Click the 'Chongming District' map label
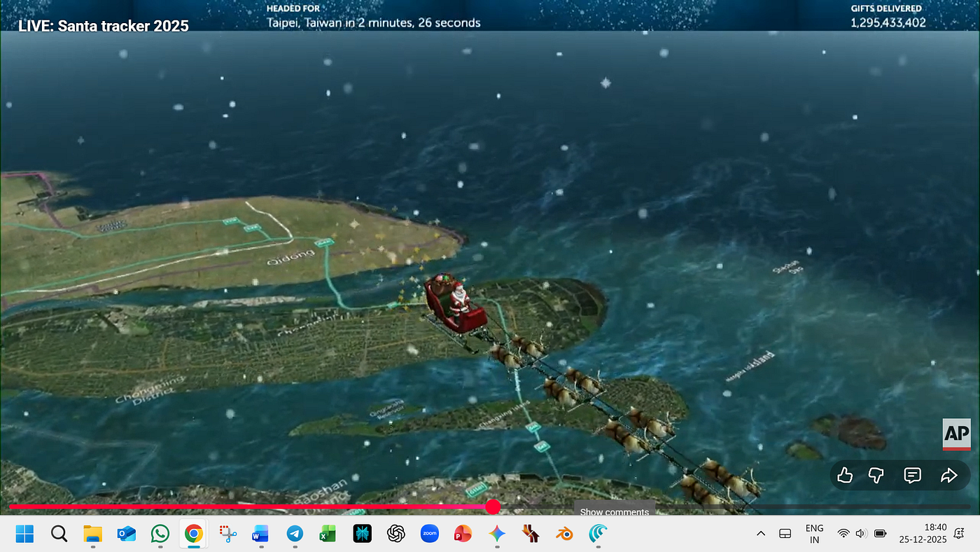Image resolution: width=980 pixels, height=552 pixels. pos(150,389)
